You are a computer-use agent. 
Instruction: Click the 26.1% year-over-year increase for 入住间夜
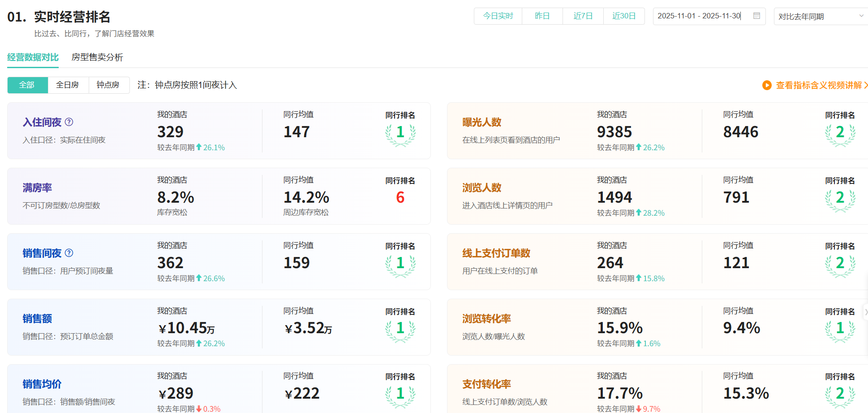tap(211, 148)
